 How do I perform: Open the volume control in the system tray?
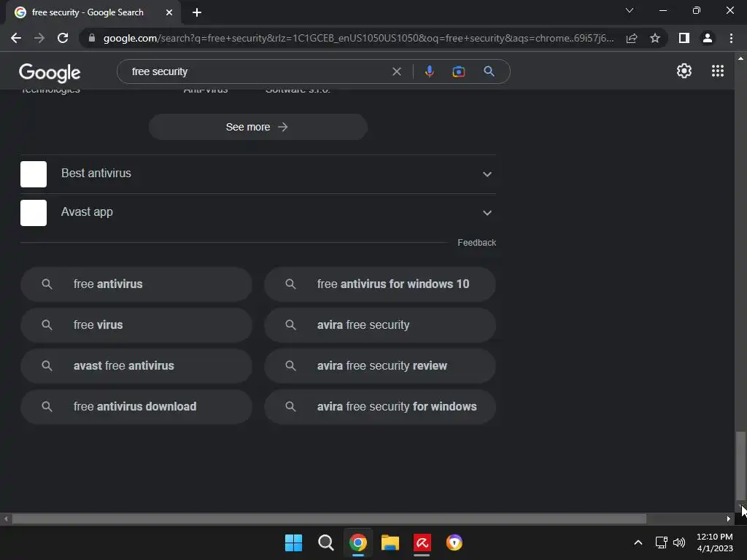(x=679, y=542)
